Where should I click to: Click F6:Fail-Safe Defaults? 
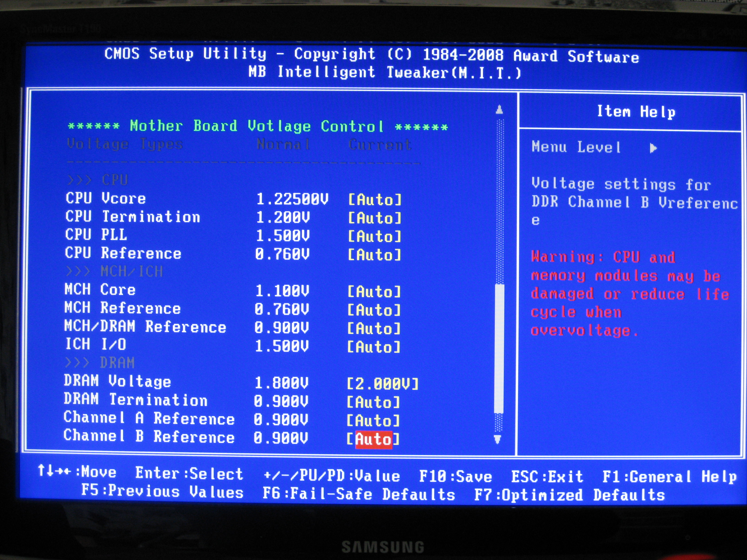click(359, 494)
